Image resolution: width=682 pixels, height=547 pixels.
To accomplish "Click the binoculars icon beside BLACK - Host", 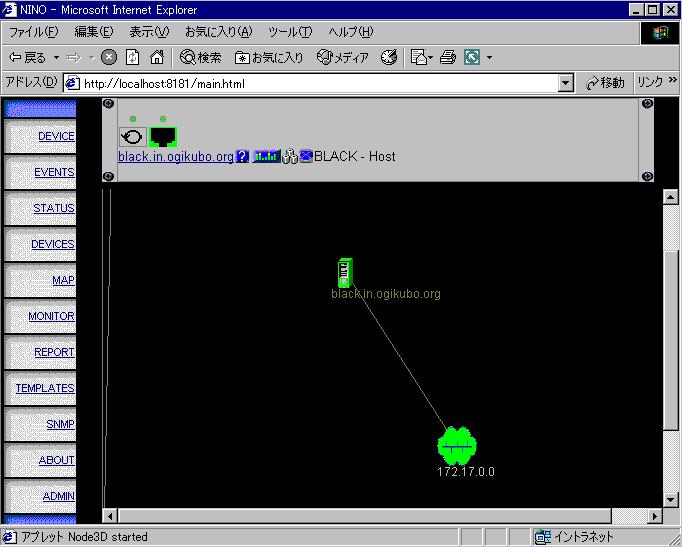I will (290, 156).
